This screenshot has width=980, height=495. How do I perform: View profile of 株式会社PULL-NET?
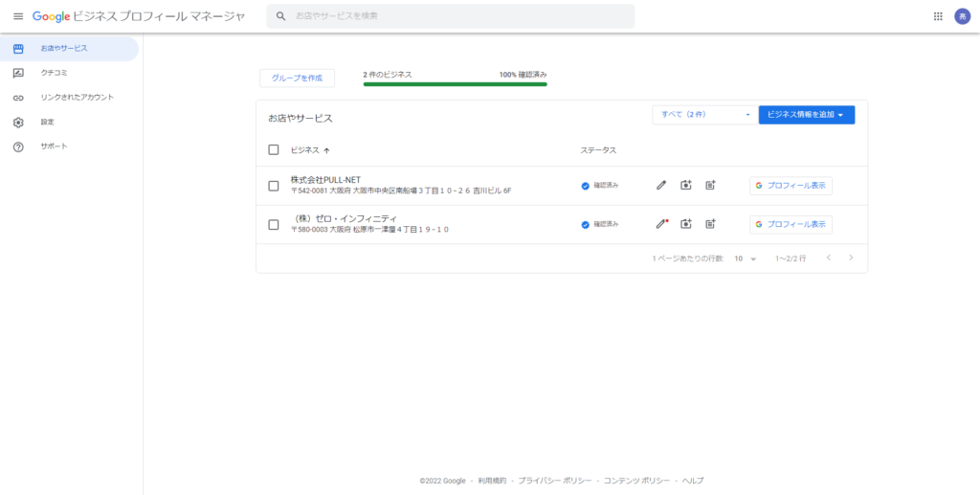point(791,186)
